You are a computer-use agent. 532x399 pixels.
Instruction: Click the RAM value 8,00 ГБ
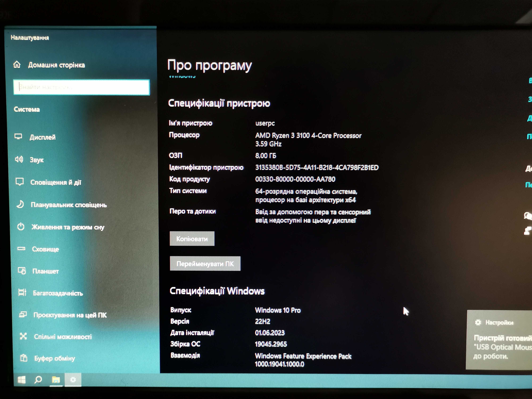point(265,156)
